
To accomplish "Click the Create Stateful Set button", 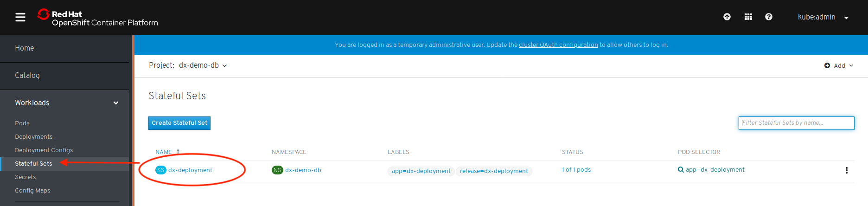I will 179,123.
